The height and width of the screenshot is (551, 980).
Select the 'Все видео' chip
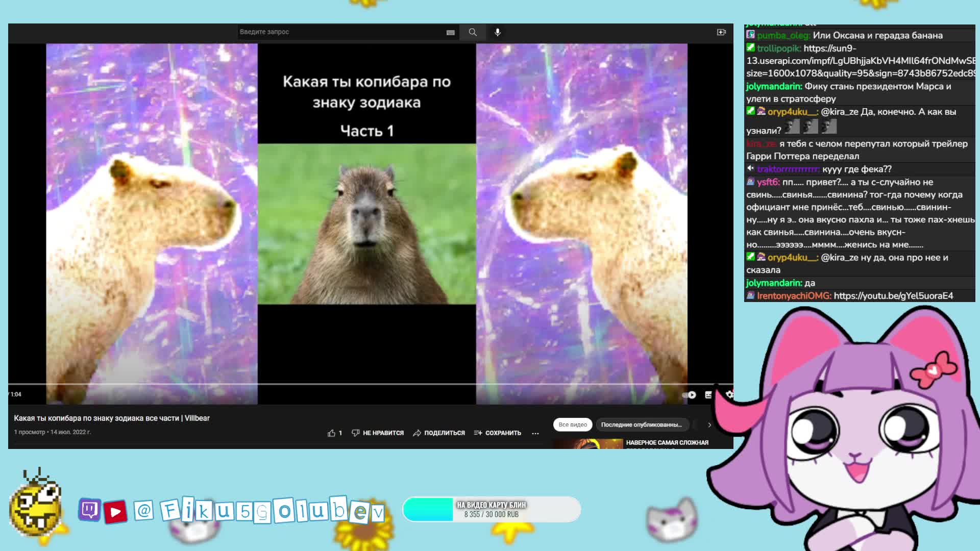coord(573,424)
